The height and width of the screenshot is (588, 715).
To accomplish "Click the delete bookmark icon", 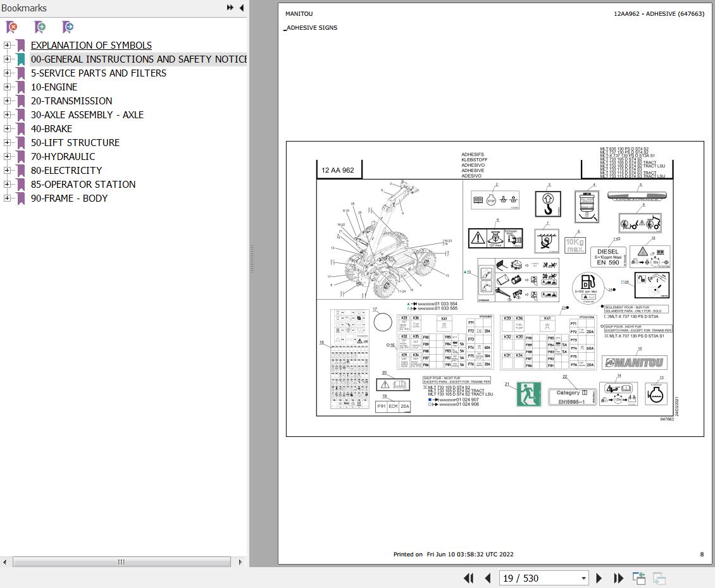I will click(12, 27).
